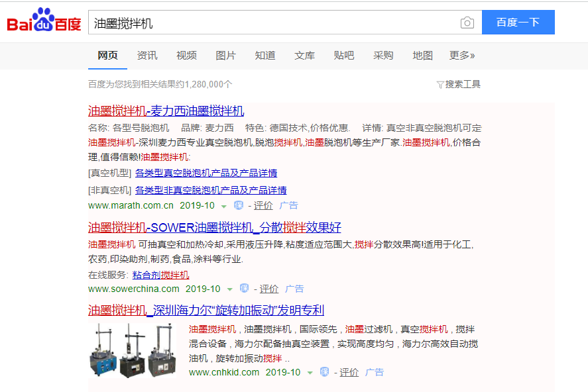
Task: Select the 网页 tab
Action: (107, 56)
